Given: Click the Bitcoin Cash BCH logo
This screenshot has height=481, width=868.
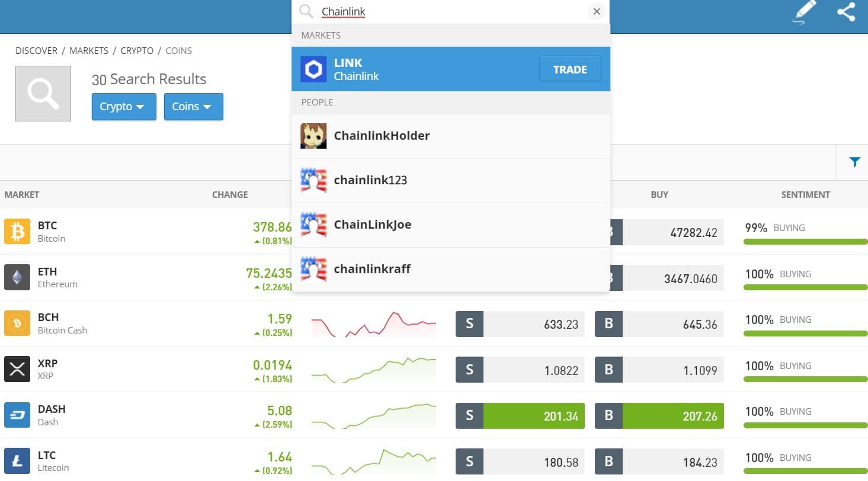Looking at the screenshot, I should 17,323.
